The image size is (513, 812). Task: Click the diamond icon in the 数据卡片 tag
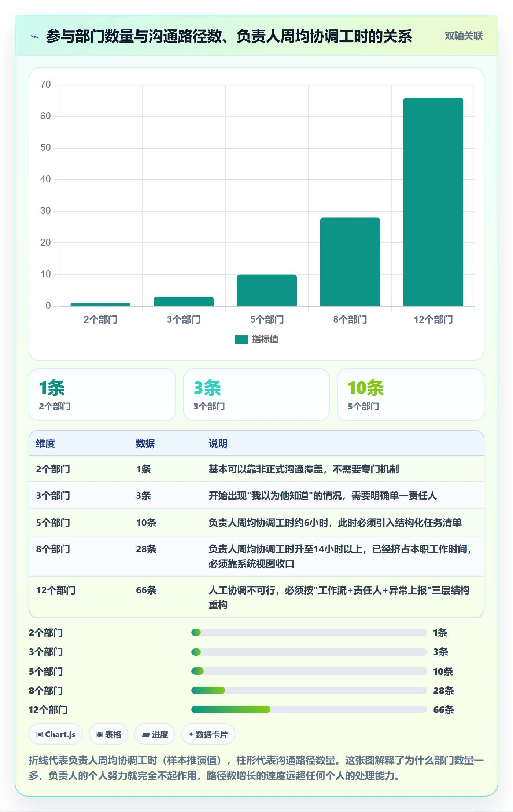click(191, 734)
